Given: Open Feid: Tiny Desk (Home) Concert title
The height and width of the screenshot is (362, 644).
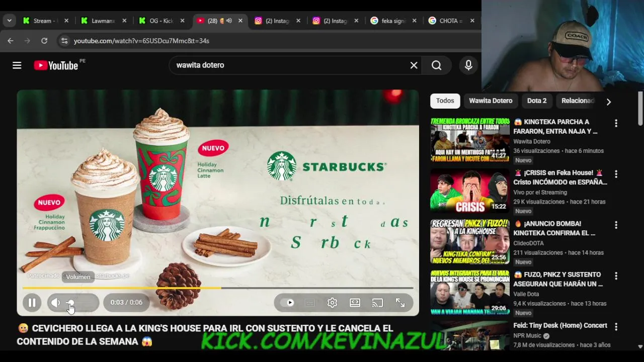Looking at the screenshot, I should pyautogui.click(x=560, y=325).
